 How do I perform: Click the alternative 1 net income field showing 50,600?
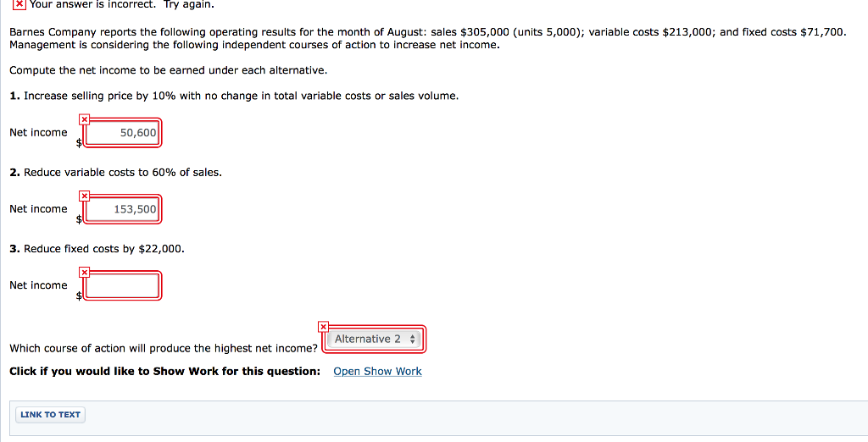[123, 133]
